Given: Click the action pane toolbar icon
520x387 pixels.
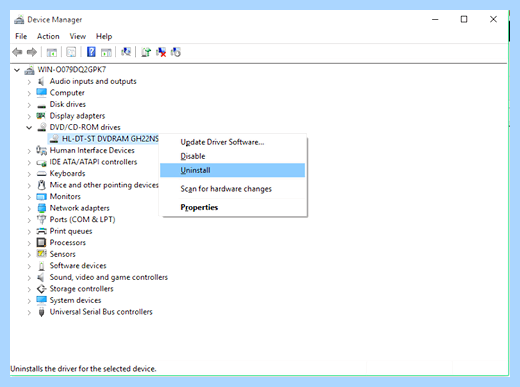Looking at the screenshot, I should (x=106, y=52).
